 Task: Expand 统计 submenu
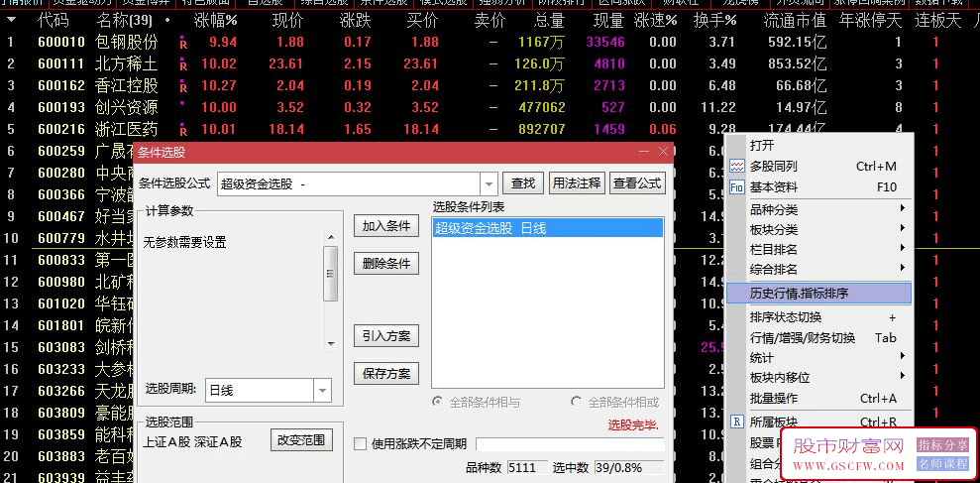(x=903, y=357)
